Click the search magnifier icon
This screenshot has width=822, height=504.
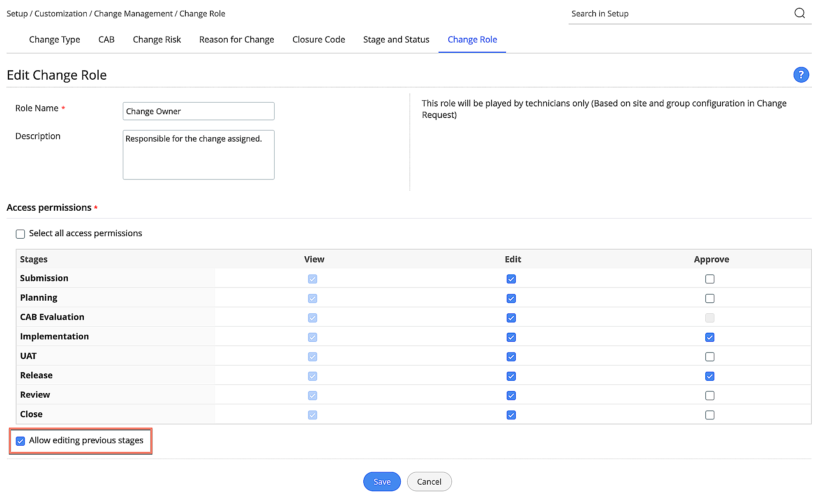(x=800, y=13)
